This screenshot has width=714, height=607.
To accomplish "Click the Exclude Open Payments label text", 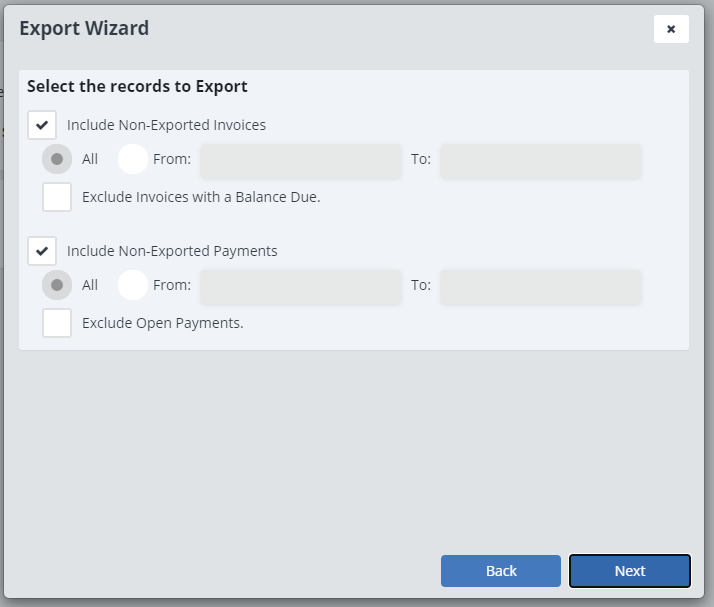I will click(x=162, y=323).
